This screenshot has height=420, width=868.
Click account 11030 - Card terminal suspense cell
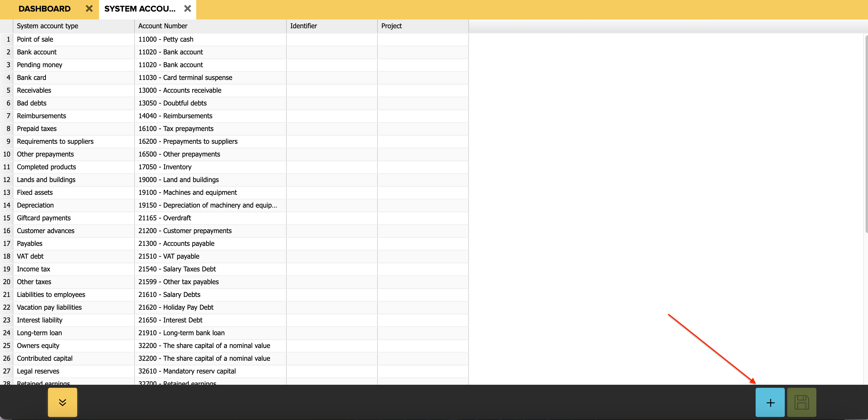click(x=185, y=77)
